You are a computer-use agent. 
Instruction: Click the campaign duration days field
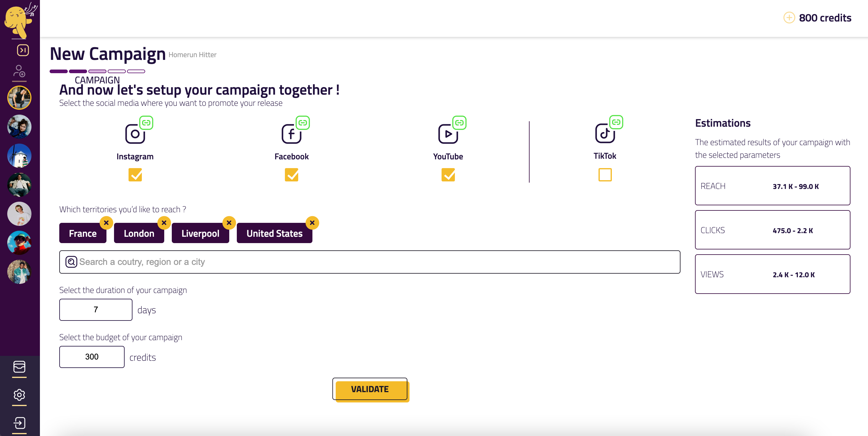[96, 309]
